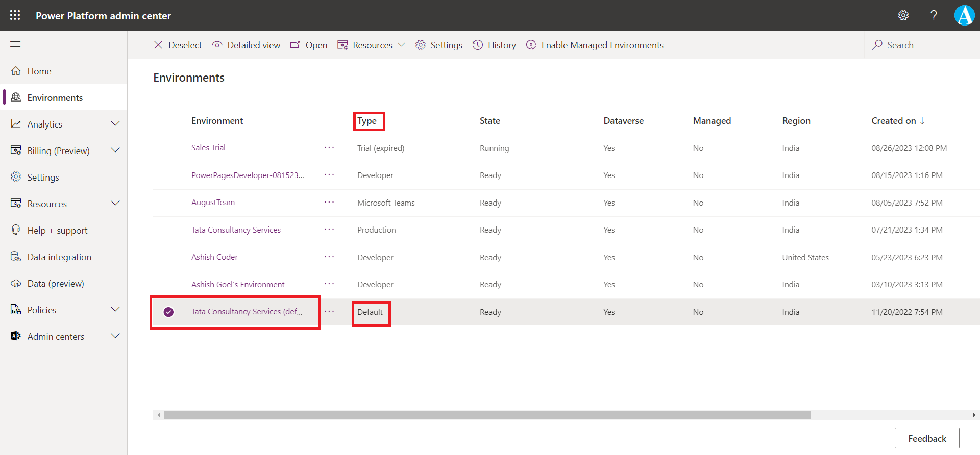Click Enable Managed Environments command
The image size is (980, 455).
coord(595,45)
